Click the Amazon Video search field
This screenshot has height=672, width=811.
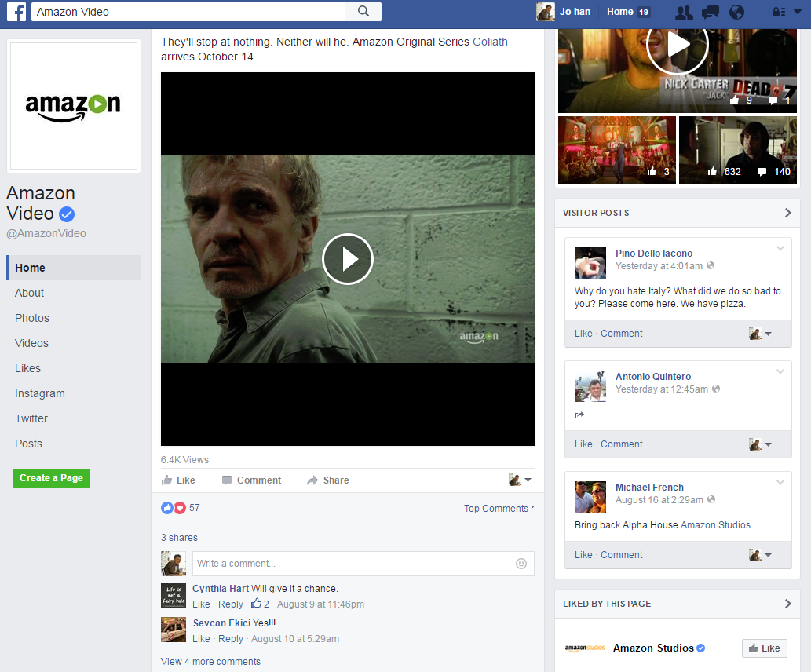coord(188,11)
